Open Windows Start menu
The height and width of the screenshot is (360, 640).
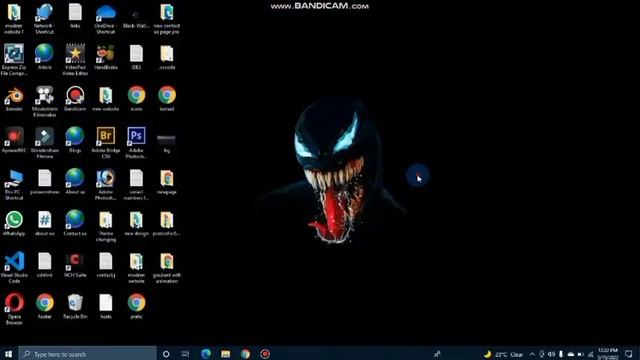pos(8,354)
